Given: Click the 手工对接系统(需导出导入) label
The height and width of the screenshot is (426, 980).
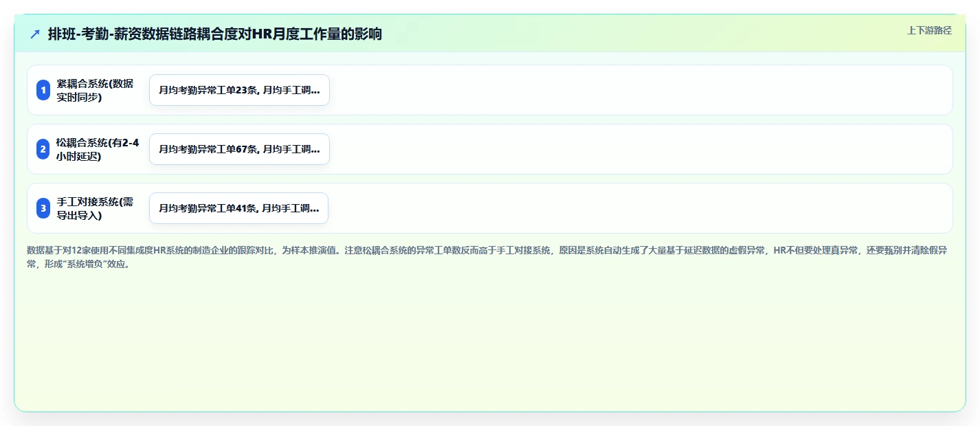Looking at the screenshot, I should click(96, 208).
